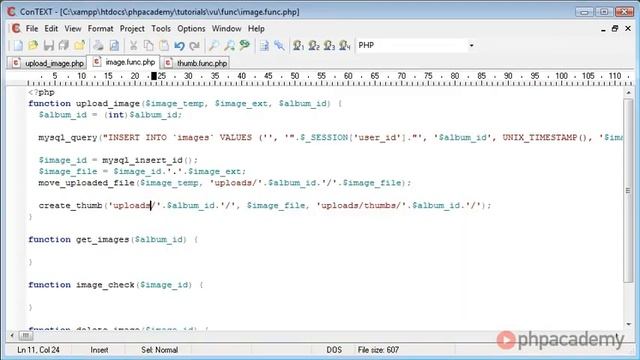Click 'function upload_image' code line
The height and width of the screenshot is (360, 640).
coord(185,104)
